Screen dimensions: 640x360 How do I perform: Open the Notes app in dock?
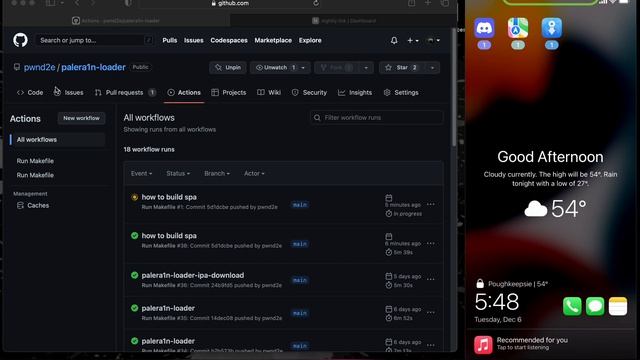click(618, 307)
